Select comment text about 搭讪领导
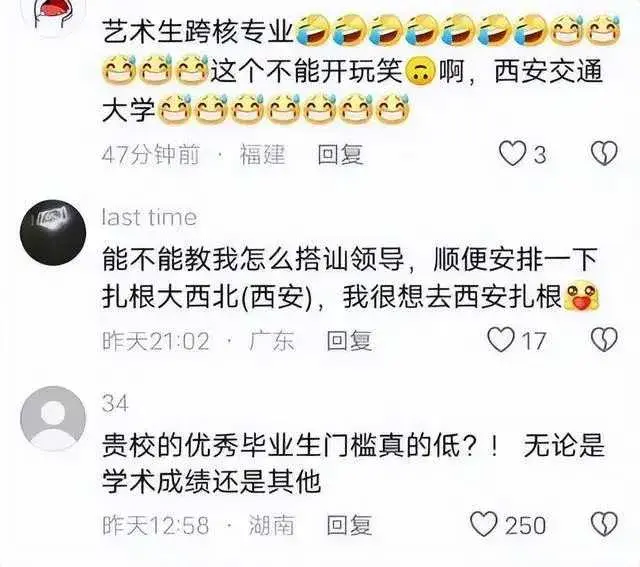Image resolution: width=640 pixels, height=567 pixels. pyautogui.click(x=350, y=278)
